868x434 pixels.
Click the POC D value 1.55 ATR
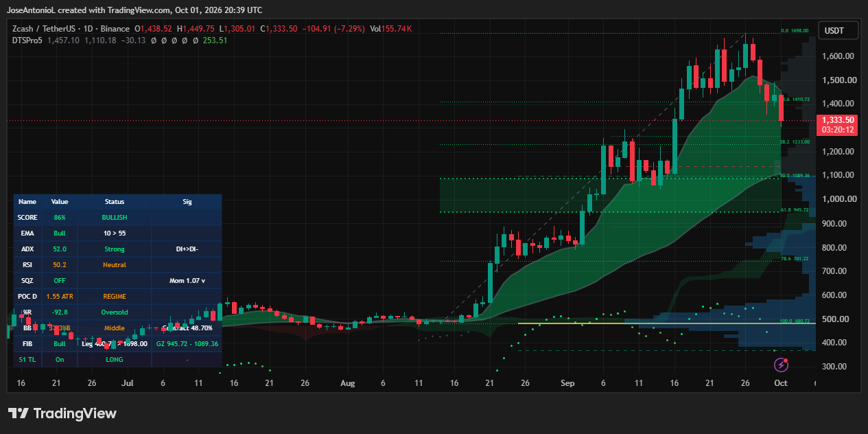pos(60,297)
